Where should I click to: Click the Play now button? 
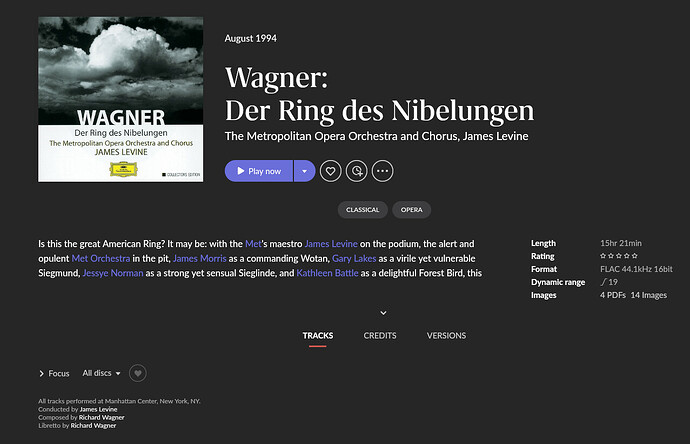point(259,171)
